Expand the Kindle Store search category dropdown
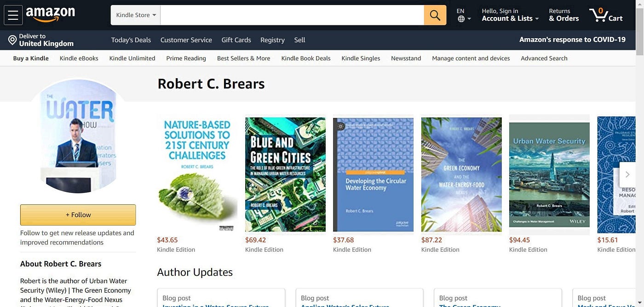 136,15
